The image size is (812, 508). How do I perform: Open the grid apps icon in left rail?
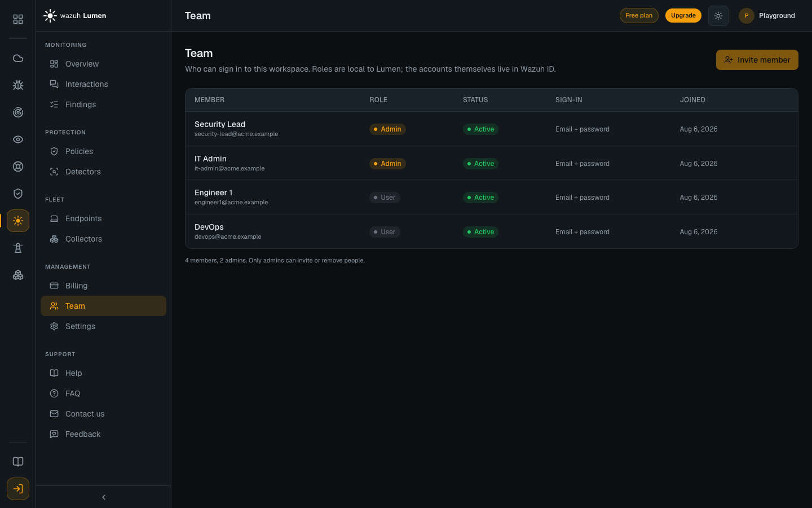coord(18,19)
